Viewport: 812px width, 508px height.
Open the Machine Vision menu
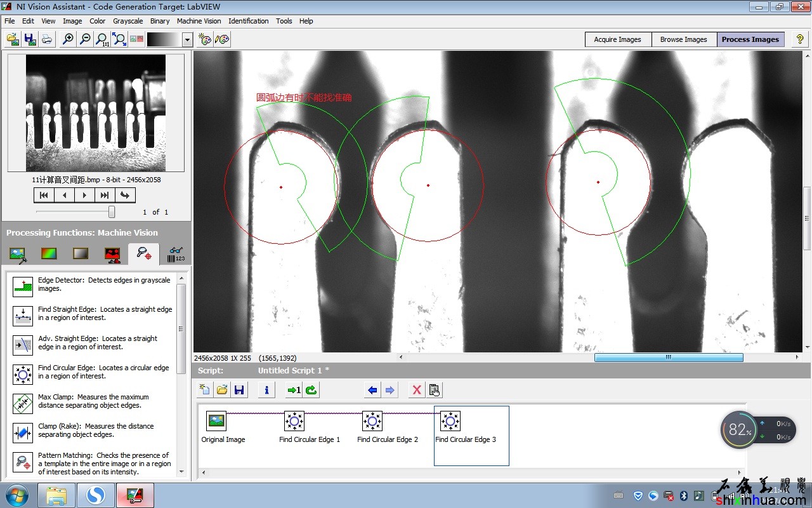pyautogui.click(x=199, y=21)
